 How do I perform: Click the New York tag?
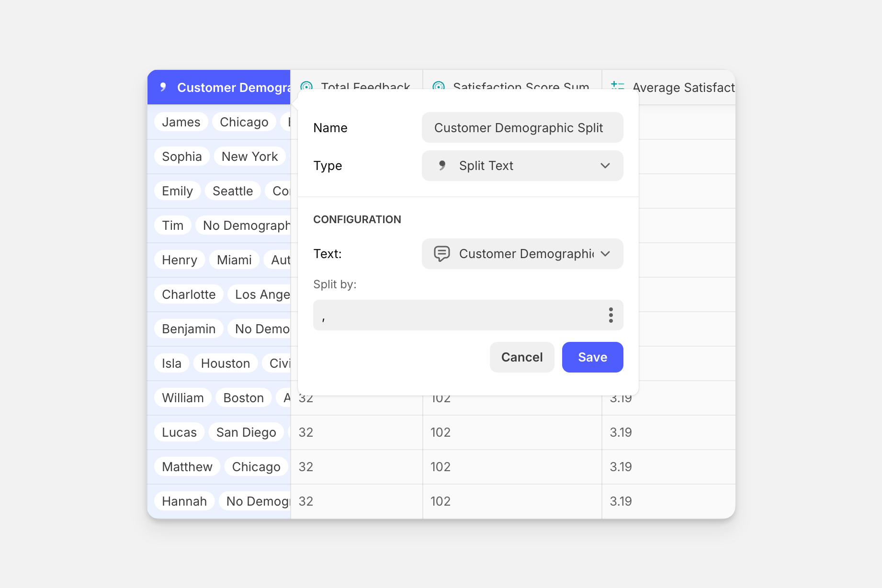tap(250, 157)
